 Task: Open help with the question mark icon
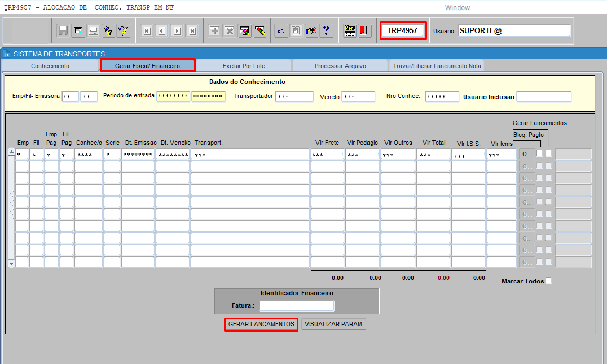coord(326,31)
